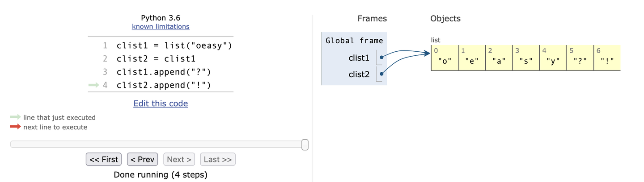The image size is (644, 182).
Task: Click the execution step slider handle
Action: pos(305,145)
